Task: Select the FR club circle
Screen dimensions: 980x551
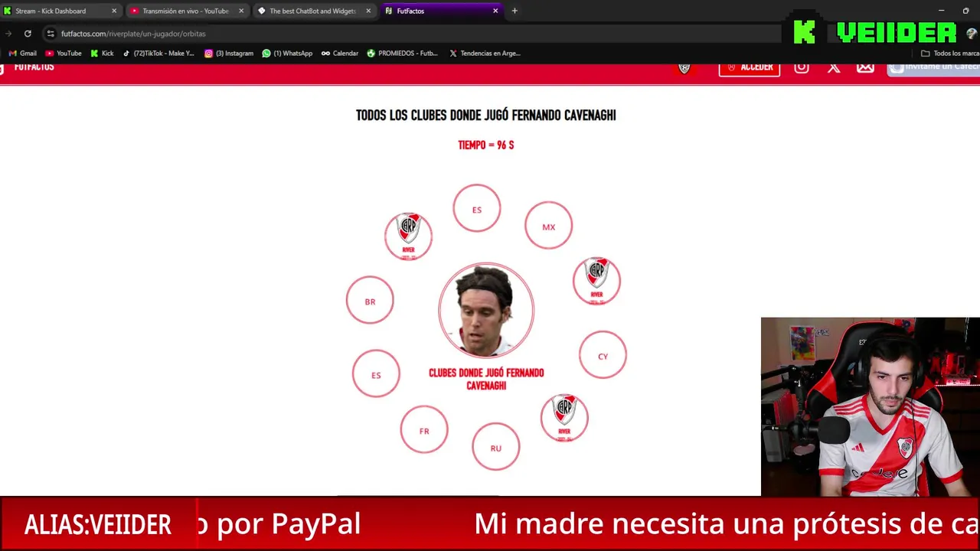Action: (x=424, y=429)
